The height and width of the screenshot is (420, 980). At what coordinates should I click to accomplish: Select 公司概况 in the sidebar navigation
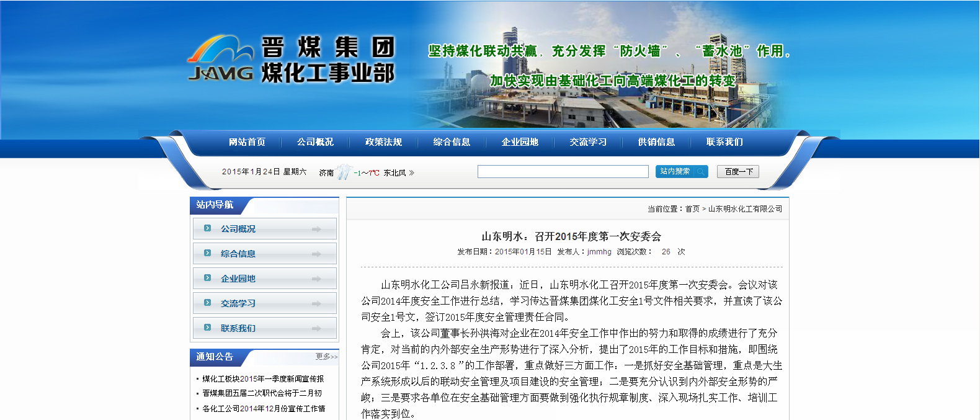(x=265, y=229)
